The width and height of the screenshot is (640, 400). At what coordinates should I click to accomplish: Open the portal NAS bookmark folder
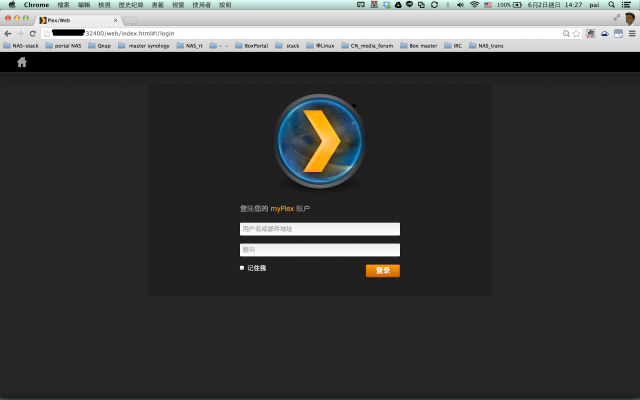point(63,46)
